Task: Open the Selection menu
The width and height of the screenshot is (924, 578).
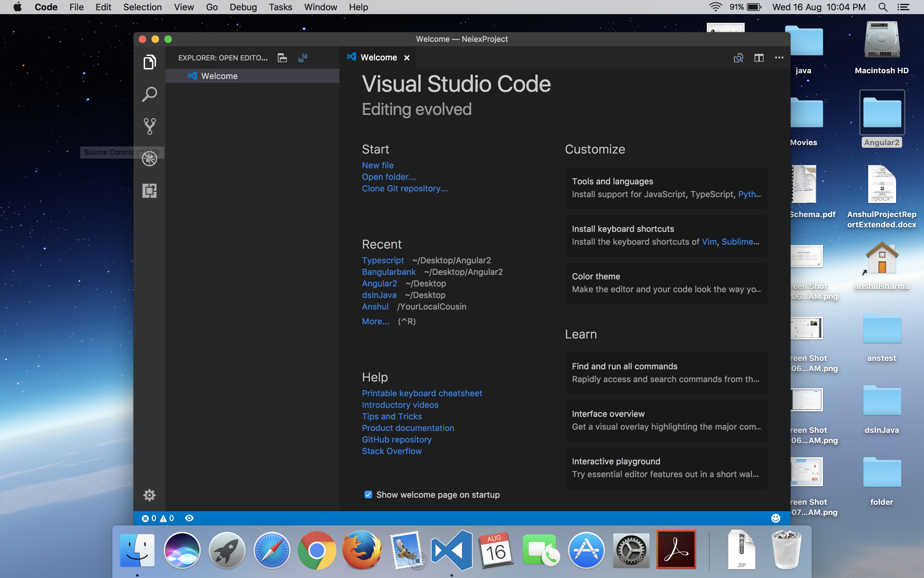Action: point(142,7)
